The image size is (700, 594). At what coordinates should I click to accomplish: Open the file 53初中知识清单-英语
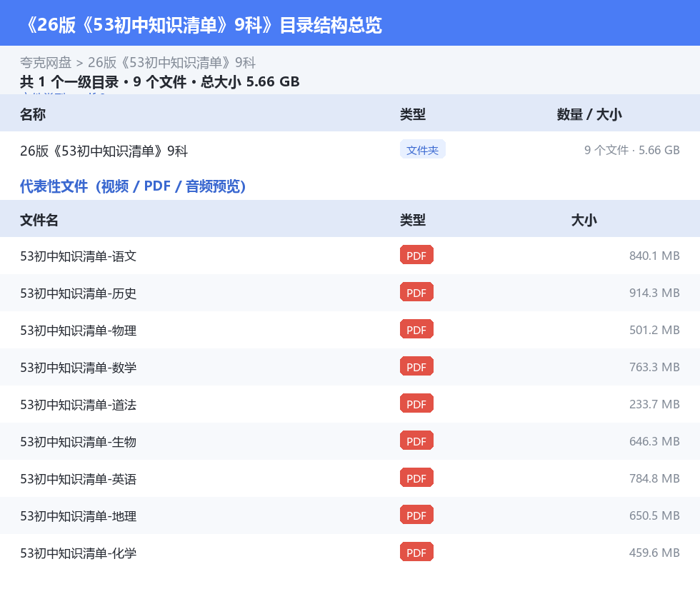coord(78,478)
